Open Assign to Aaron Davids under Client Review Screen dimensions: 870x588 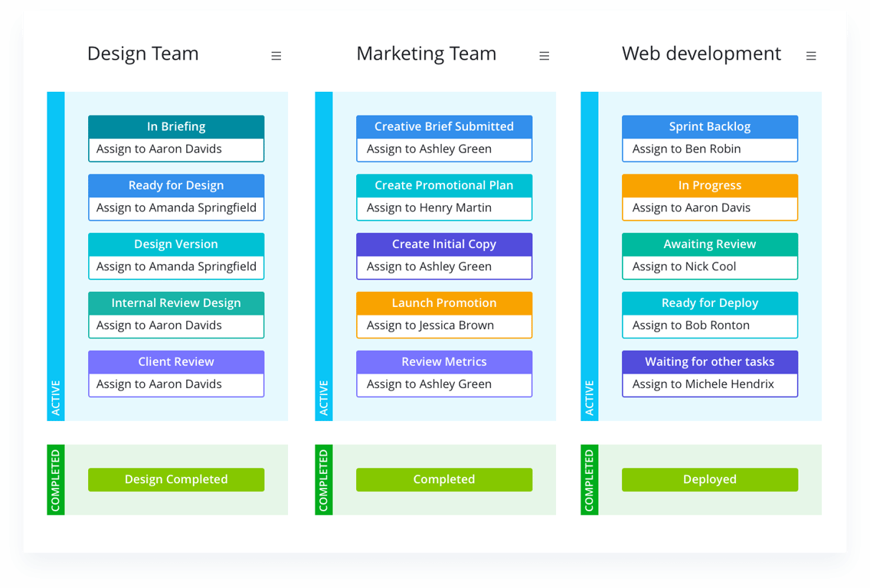pyautogui.click(x=176, y=384)
